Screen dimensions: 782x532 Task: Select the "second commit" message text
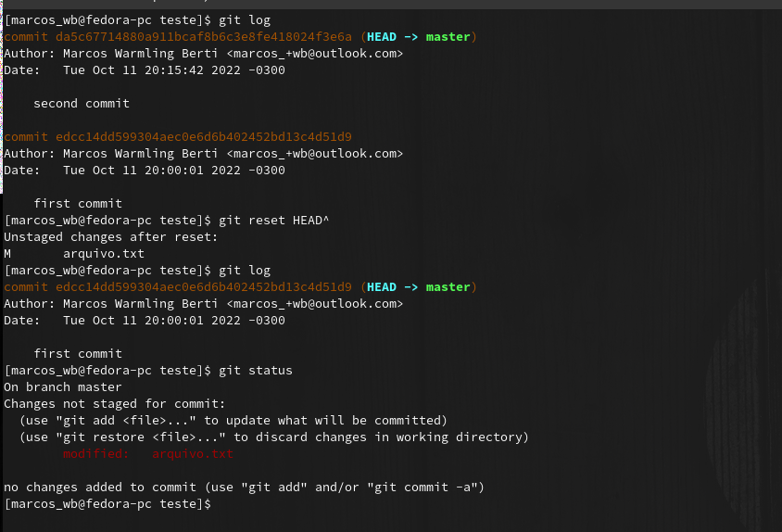click(82, 103)
